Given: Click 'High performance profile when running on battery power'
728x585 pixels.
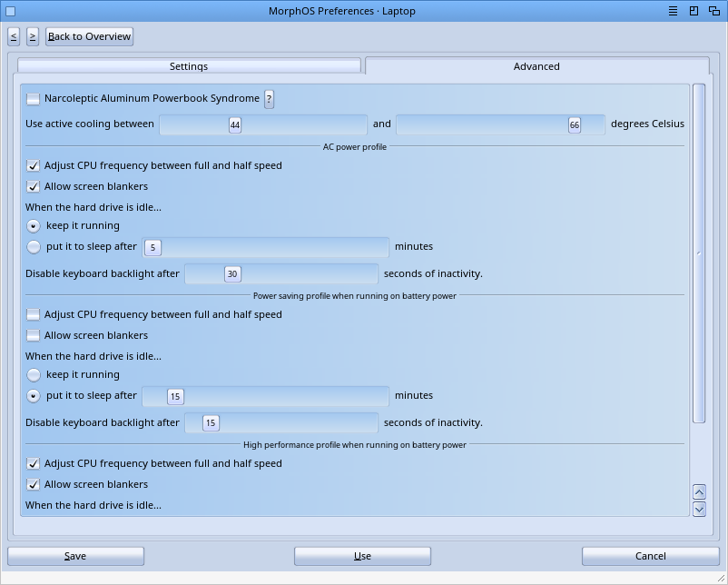Looking at the screenshot, I should click(x=355, y=445).
